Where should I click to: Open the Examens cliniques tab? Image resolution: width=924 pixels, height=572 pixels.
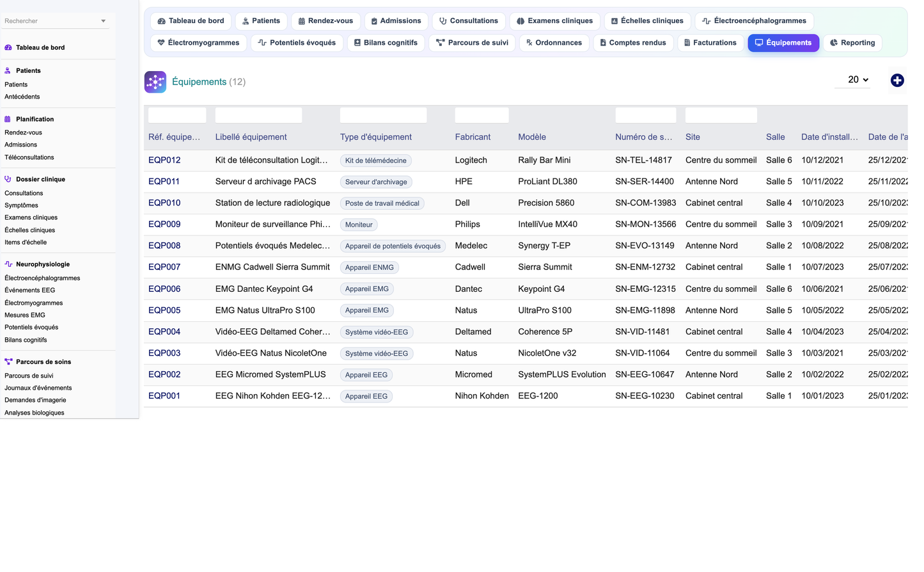point(554,21)
